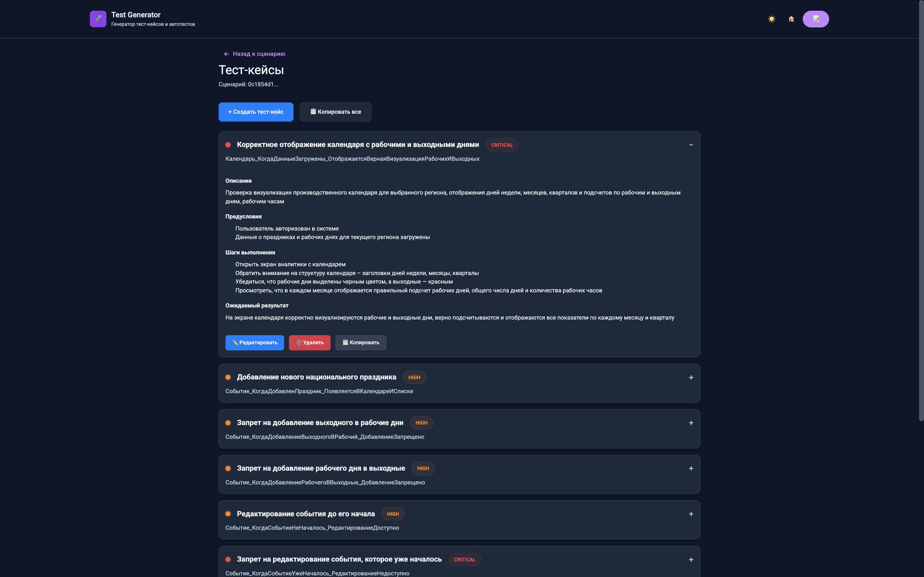Edit the calendar display test case
Viewport: 924px width, 577px height.
click(x=255, y=343)
